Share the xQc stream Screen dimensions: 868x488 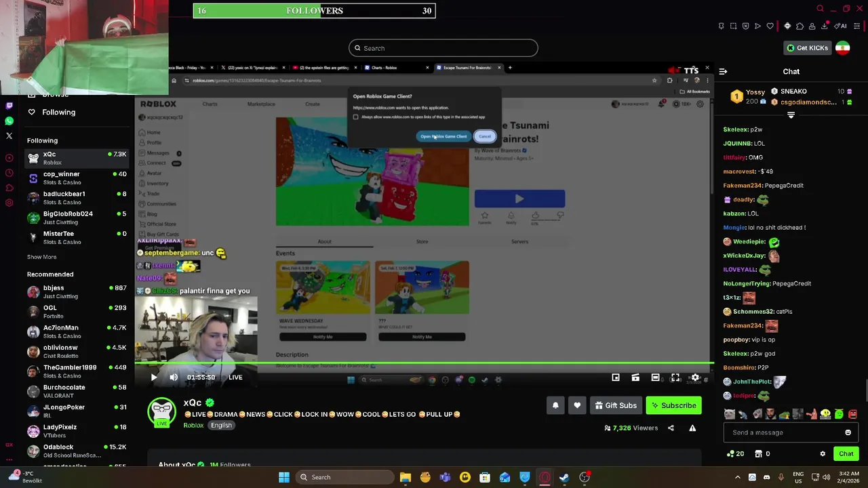671,428
